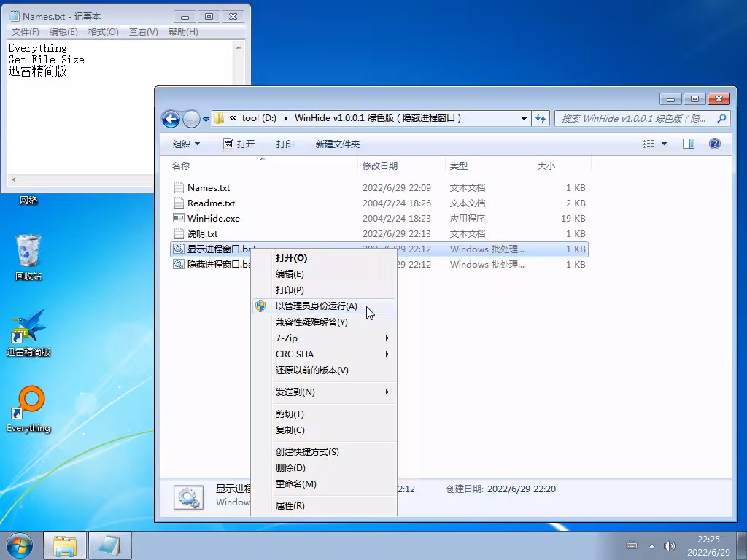Click the tool (D:) breadcrumb segment
This screenshot has width=747, height=560.
pyautogui.click(x=259, y=118)
